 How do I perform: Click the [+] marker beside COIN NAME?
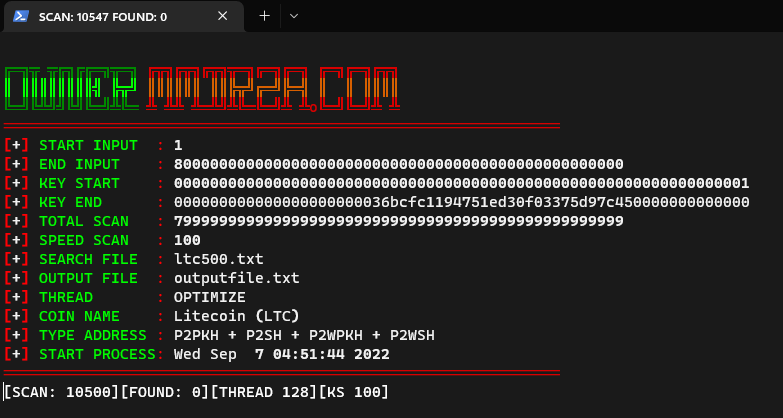17,316
